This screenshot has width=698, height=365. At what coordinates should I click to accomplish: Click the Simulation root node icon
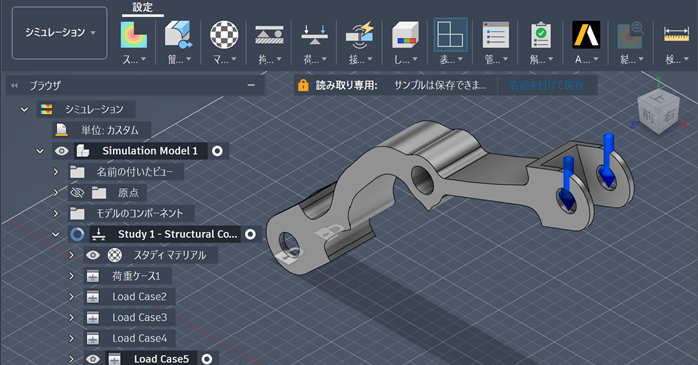(x=46, y=109)
